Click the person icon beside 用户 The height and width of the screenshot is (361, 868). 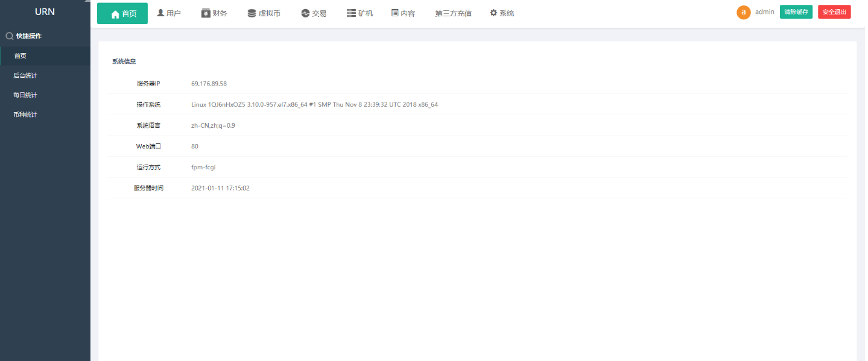click(x=160, y=13)
